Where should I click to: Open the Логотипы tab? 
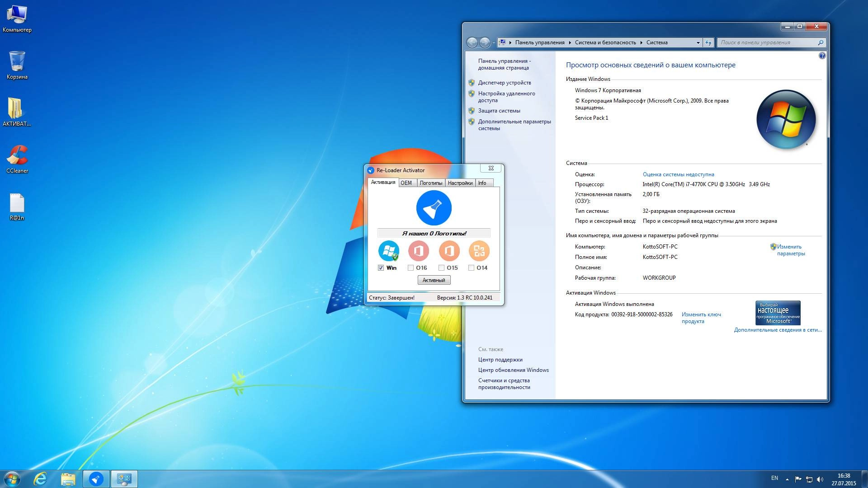click(x=431, y=183)
